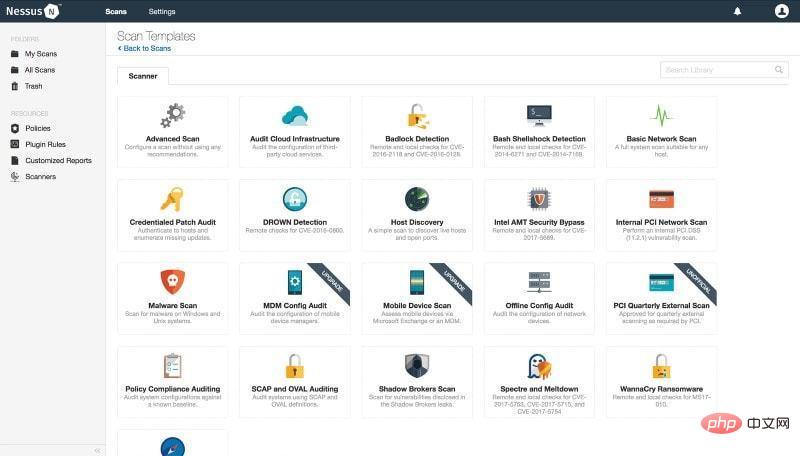Select the Audit Cloud Infrastructure cloud icon
Image resolution: width=800 pixels, height=456 pixels.
[x=295, y=116]
